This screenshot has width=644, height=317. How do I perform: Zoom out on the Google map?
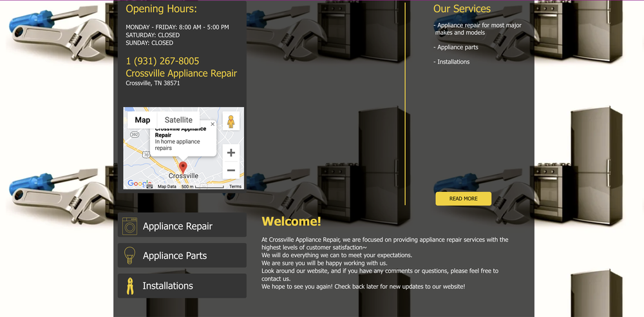(231, 170)
